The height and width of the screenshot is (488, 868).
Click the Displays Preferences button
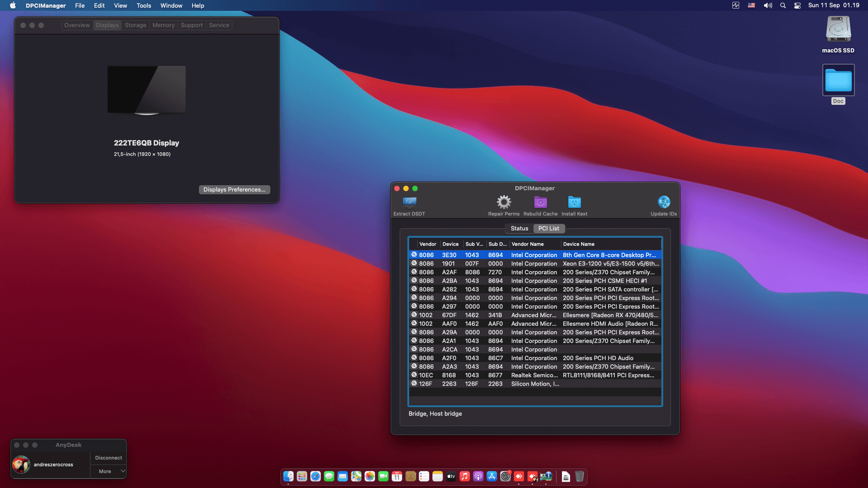[x=234, y=190]
